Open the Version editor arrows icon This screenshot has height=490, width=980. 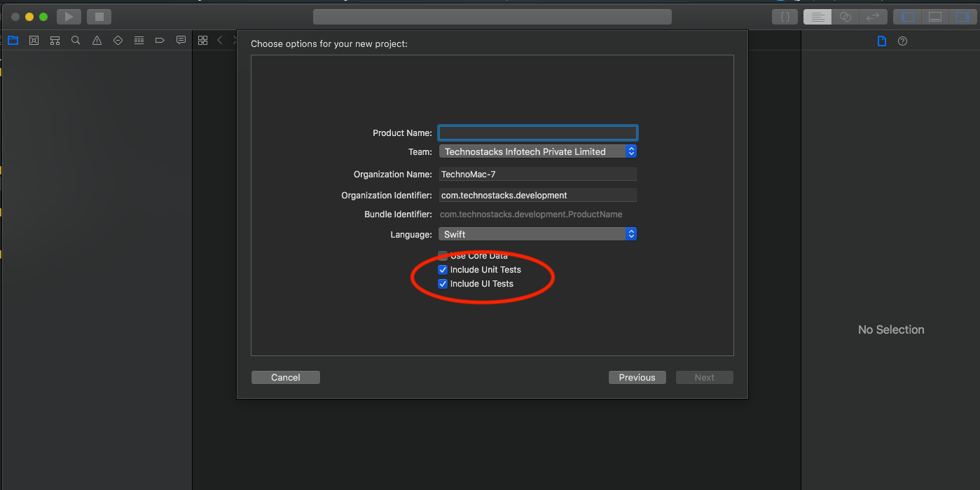coord(874,16)
